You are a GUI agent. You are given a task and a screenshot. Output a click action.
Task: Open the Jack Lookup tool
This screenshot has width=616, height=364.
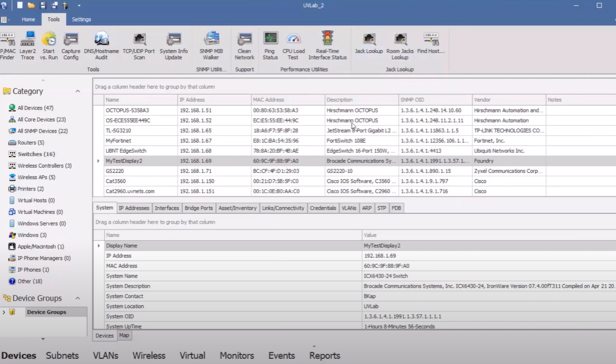[x=369, y=43]
